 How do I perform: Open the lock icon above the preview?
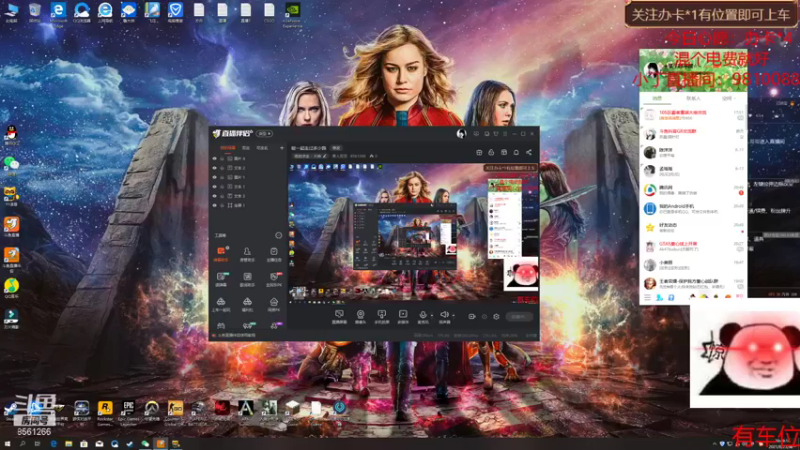491,153
